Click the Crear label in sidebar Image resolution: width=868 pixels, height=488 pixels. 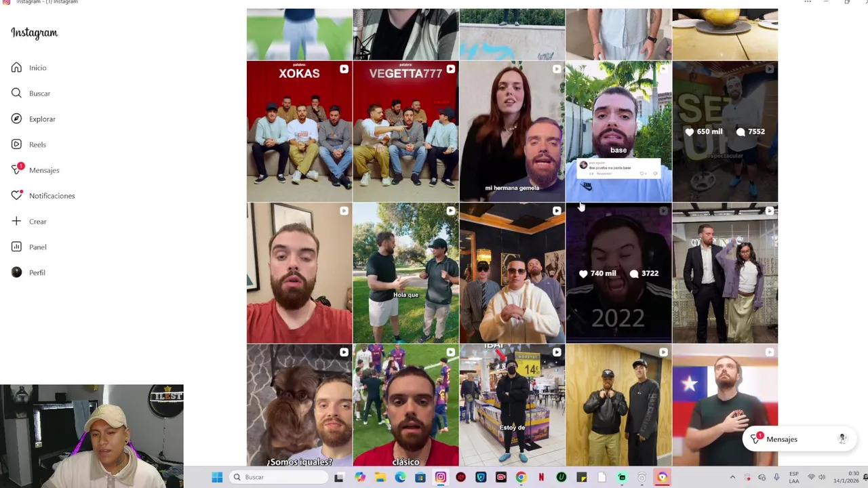click(38, 222)
